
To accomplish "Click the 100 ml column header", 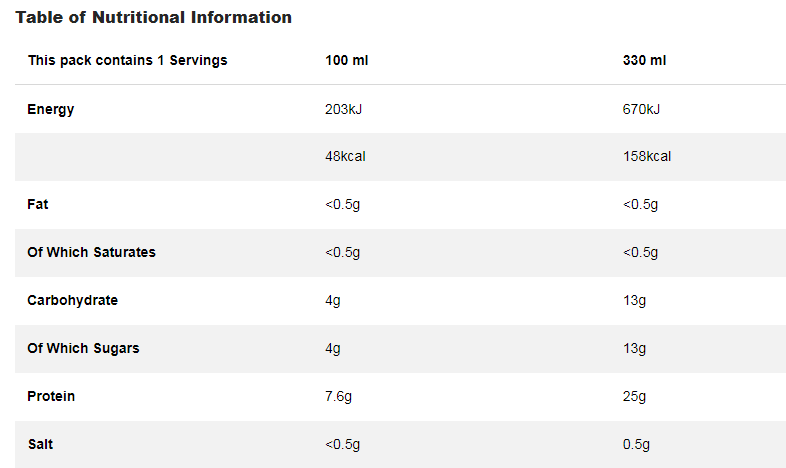I will click(347, 60).
